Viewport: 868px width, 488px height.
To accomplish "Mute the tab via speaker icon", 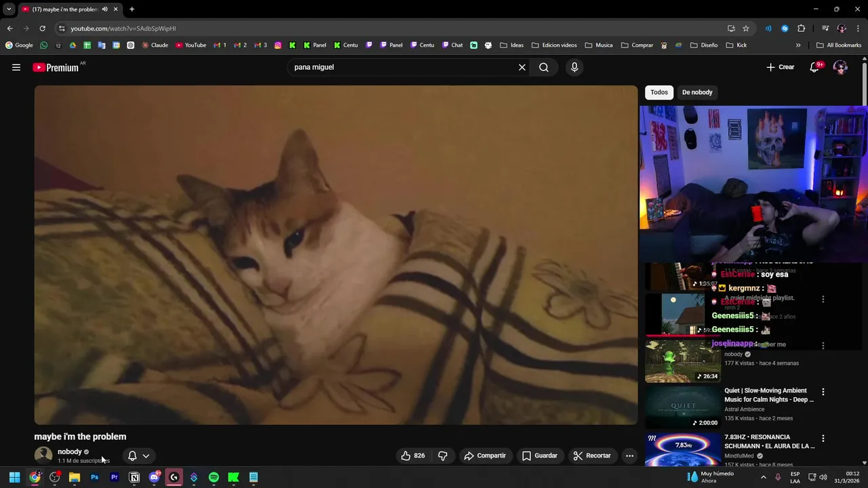I will tap(104, 9).
